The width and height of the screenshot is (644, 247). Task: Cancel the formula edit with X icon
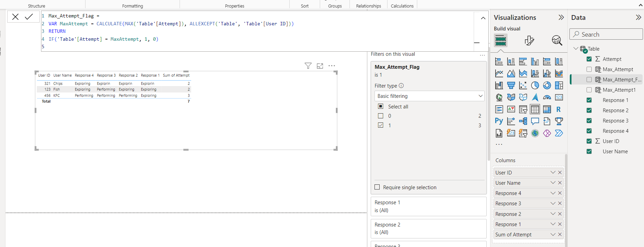[15, 16]
